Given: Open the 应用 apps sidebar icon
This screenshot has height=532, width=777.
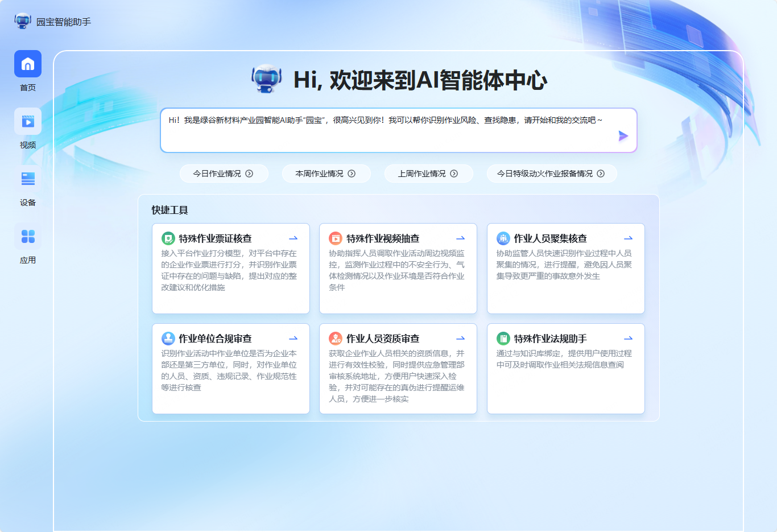Looking at the screenshot, I should click(28, 236).
